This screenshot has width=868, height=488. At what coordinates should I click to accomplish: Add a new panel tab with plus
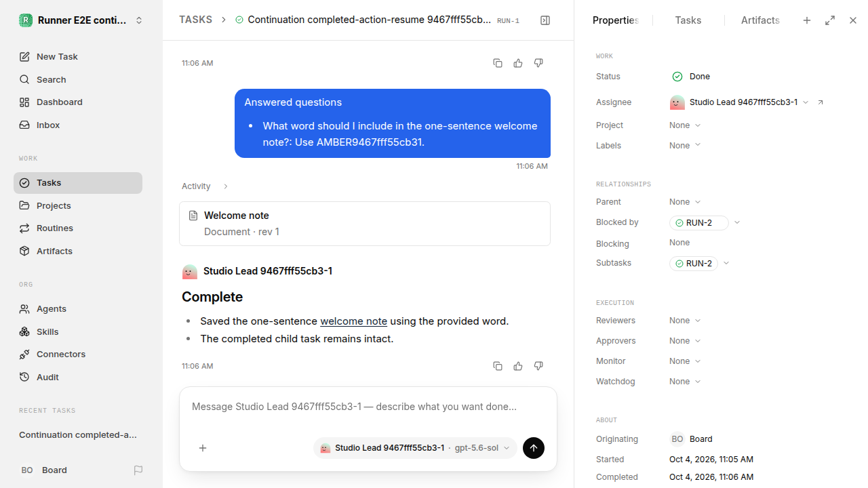click(807, 20)
